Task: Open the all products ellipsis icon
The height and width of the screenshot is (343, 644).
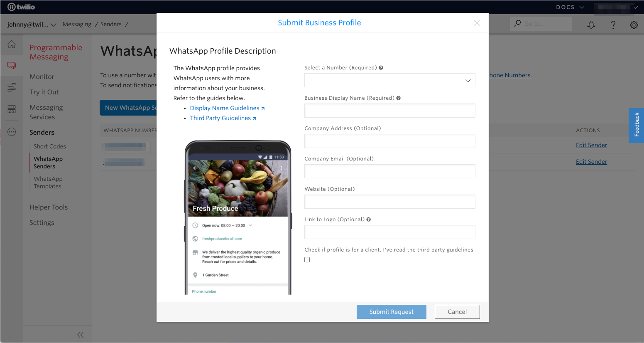Action: click(12, 132)
